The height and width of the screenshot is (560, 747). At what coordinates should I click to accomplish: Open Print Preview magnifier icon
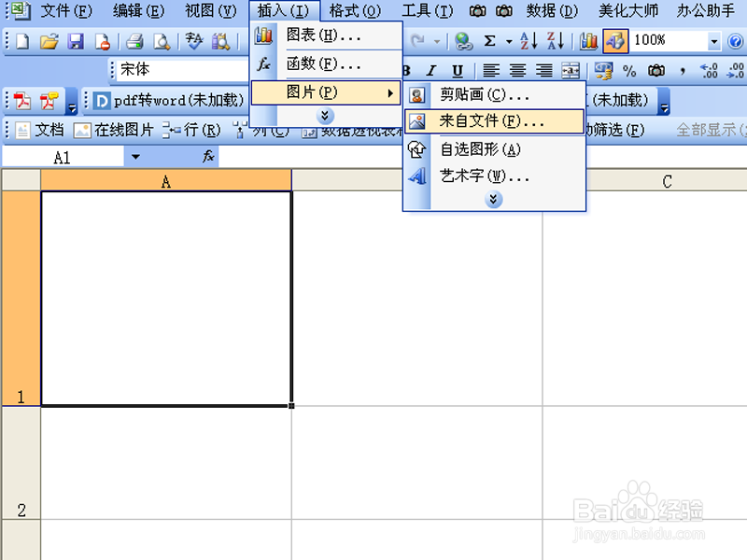click(162, 41)
